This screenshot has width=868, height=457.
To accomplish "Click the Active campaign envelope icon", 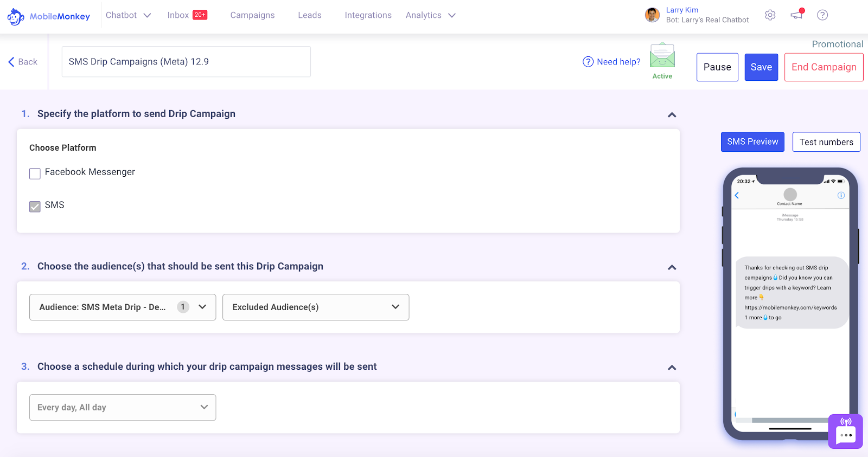I will [662, 55].
